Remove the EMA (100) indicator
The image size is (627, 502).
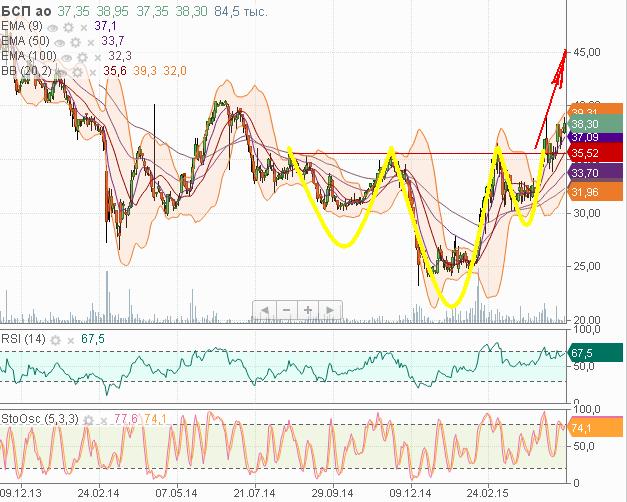[x=97, y=58]
